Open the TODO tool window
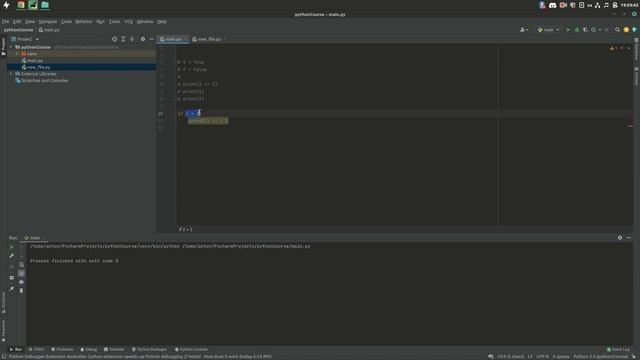 click(x=37, y=350)
